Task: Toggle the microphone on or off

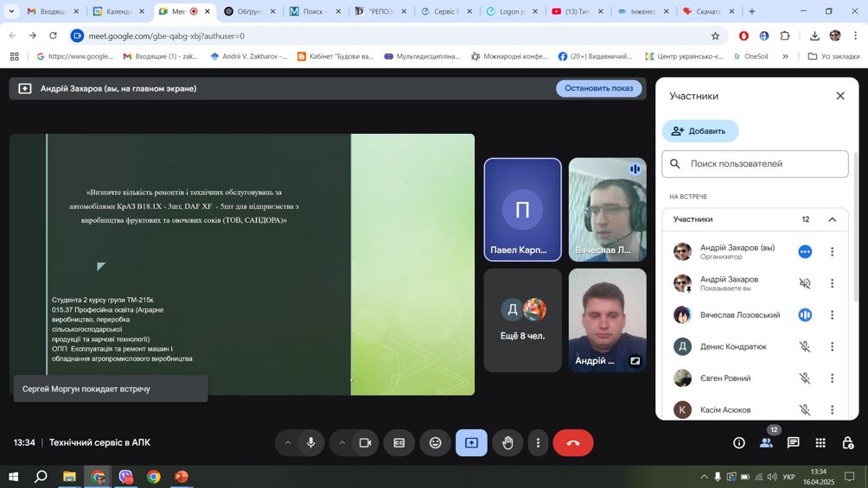Action: pos(311,443)
